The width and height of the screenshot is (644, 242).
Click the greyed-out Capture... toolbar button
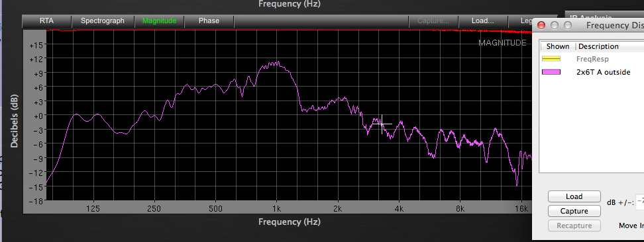click(x=433, y=21)
